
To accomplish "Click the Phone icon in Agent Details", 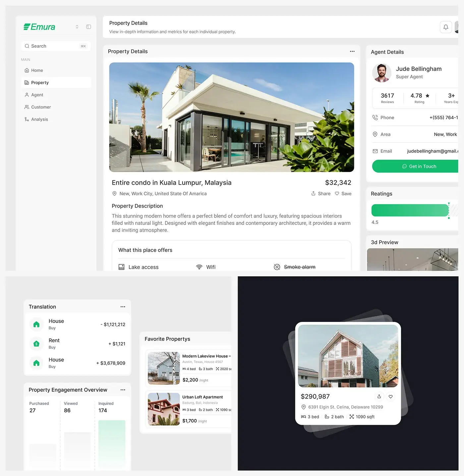I will (375, 118).
